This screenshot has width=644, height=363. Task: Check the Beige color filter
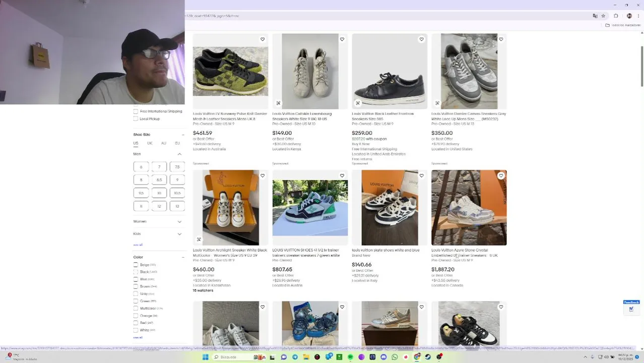click(136, 265)
